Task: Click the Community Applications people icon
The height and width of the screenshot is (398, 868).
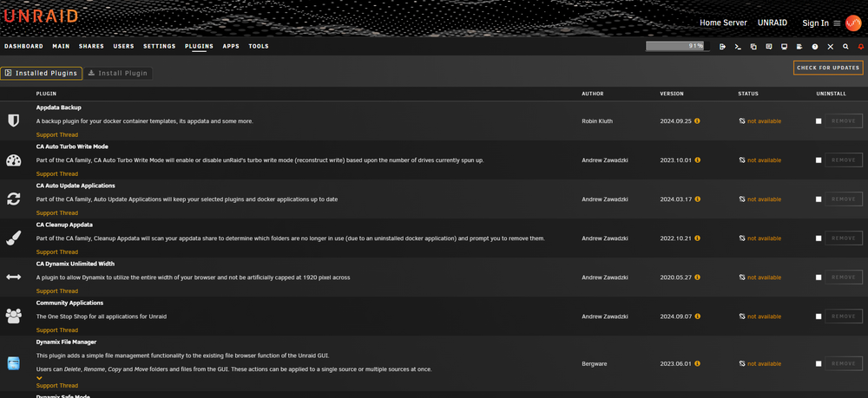Action: [13, 316]
